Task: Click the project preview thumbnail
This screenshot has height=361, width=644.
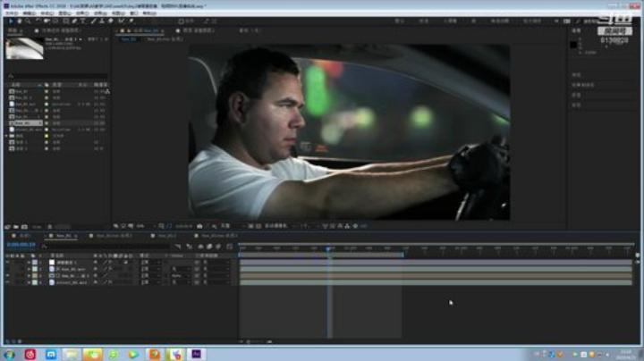Action: point(24,48)
